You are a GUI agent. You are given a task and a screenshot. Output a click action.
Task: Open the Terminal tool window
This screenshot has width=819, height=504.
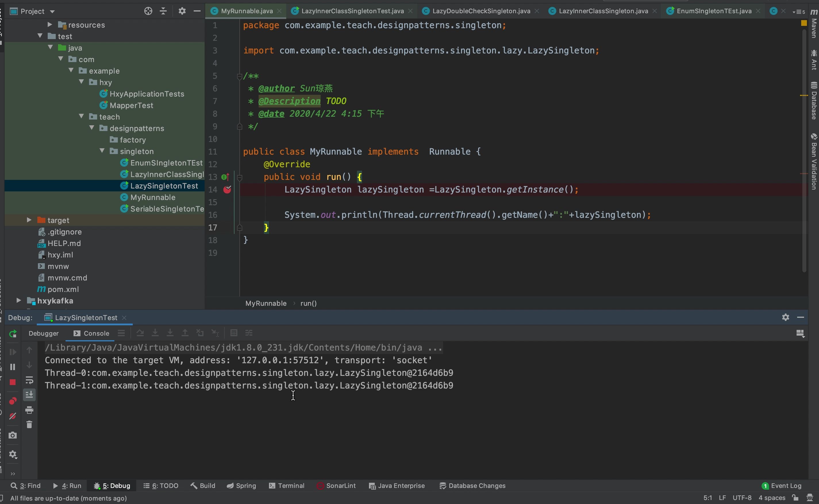pyautogui.click(x=287, y=486)
